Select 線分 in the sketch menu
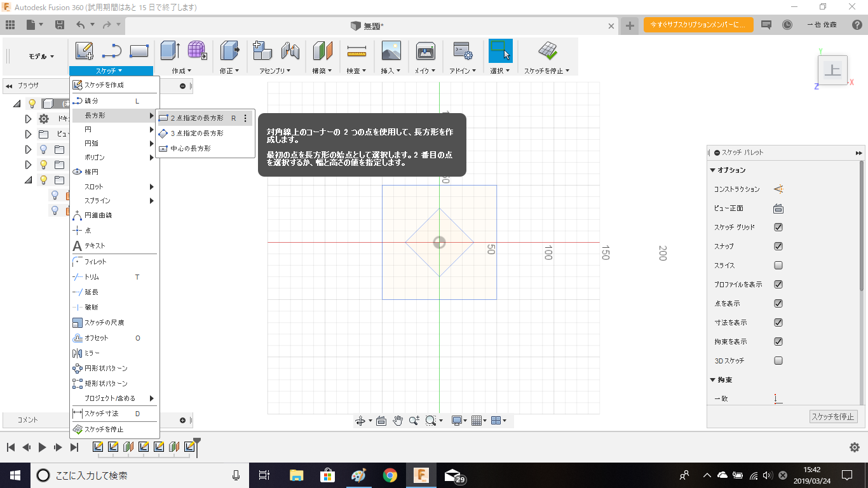868x488 pixels. click(114, 101)
